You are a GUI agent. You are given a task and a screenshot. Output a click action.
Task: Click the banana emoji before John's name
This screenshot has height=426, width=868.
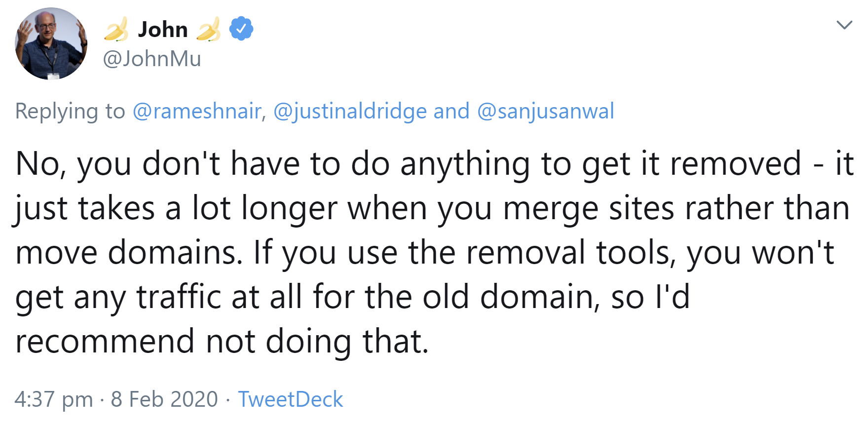(118, 29)
